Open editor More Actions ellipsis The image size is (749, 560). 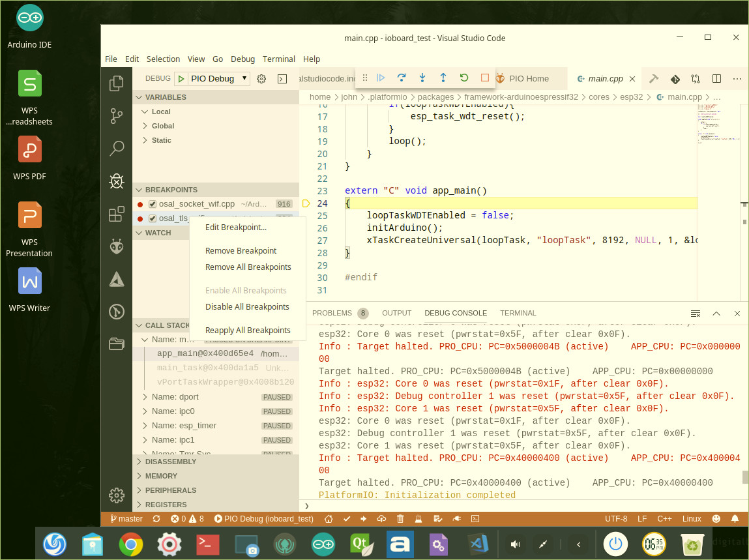click(x=737, y=79)
